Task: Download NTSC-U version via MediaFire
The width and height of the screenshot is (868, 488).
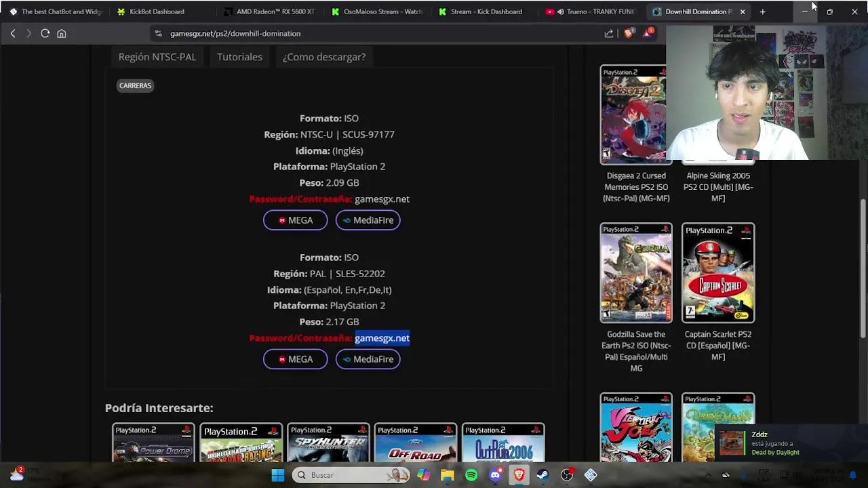Action: [x=368, y=220]
